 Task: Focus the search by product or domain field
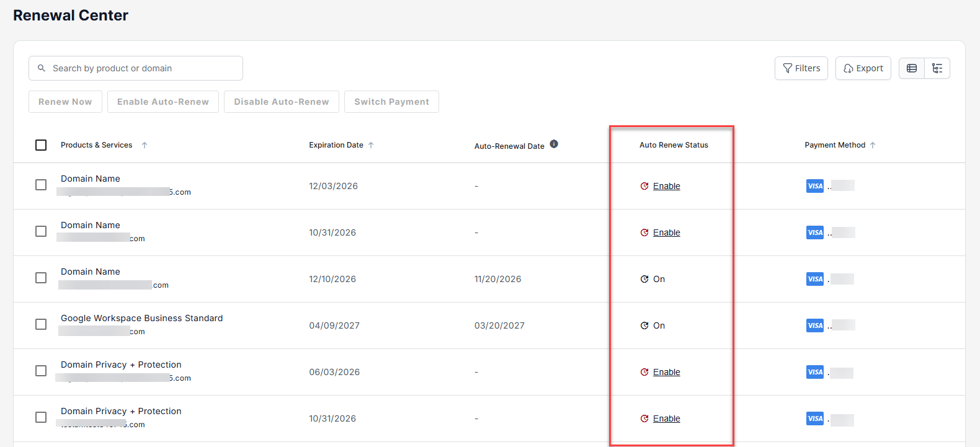(136, 68)
